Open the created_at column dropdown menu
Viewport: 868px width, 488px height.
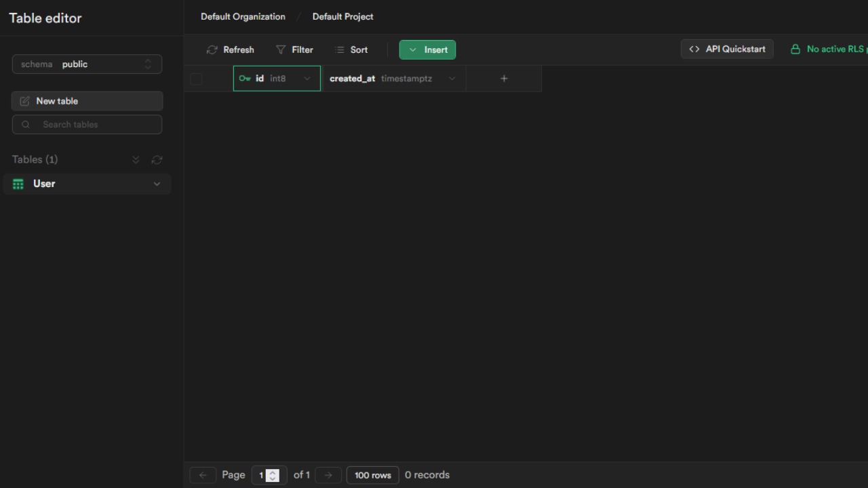452,79
